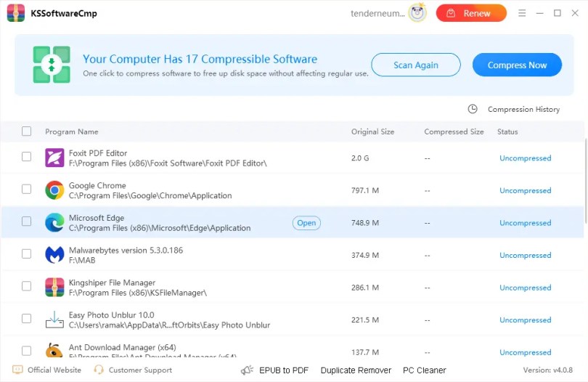Click the 748.9 M original size value

pos(365,223)
